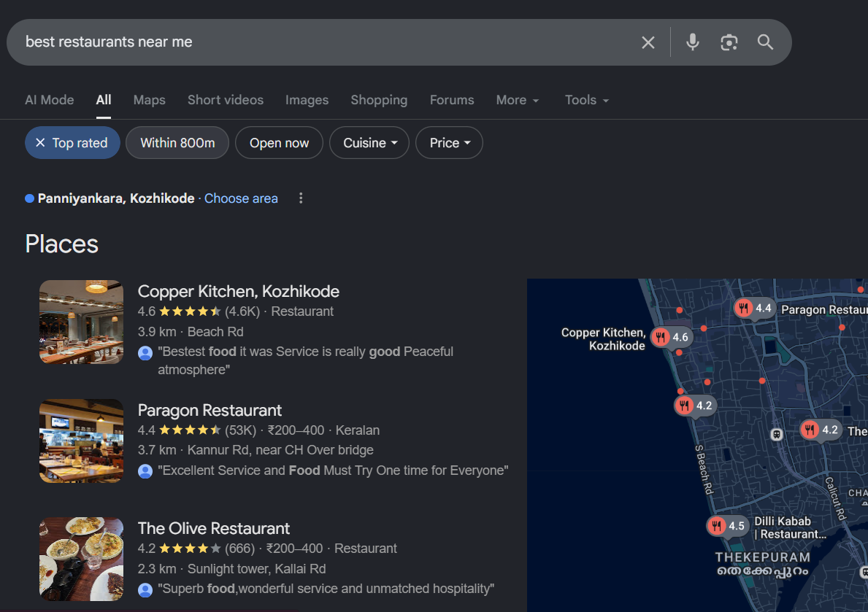Open the Tools dropdown

[x=586, y=100]
